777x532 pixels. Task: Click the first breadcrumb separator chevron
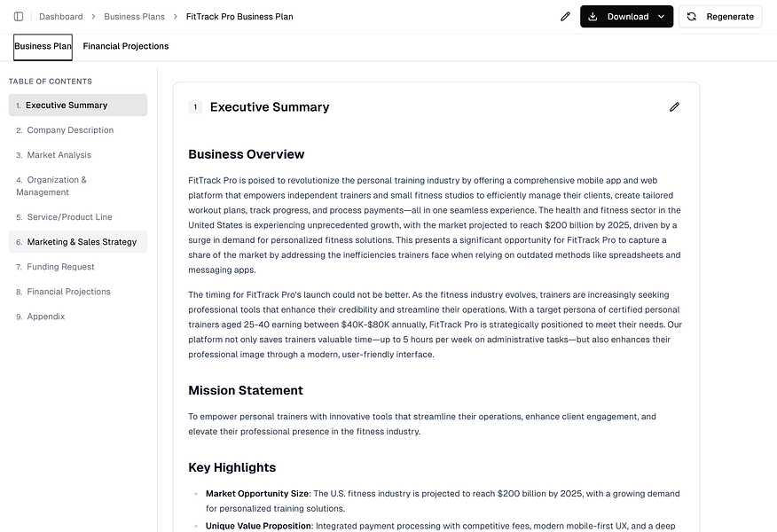click(93, 16)
